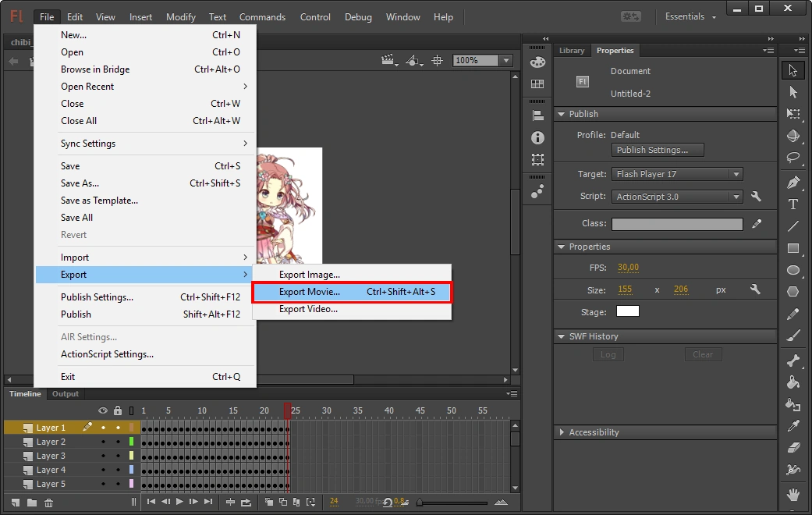Toggle visibility dot for Layer 2
Viewport: 812px width, 515px height.
pos(103,442)
